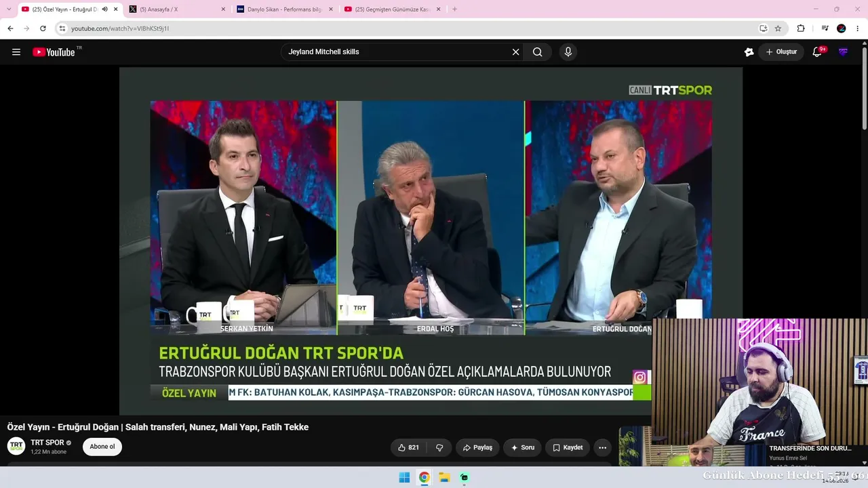This screenshot has width=868, height=488.
Task: Close the Anasayfa / X tab
Action: pyautogui.click(x=223, y=9)
